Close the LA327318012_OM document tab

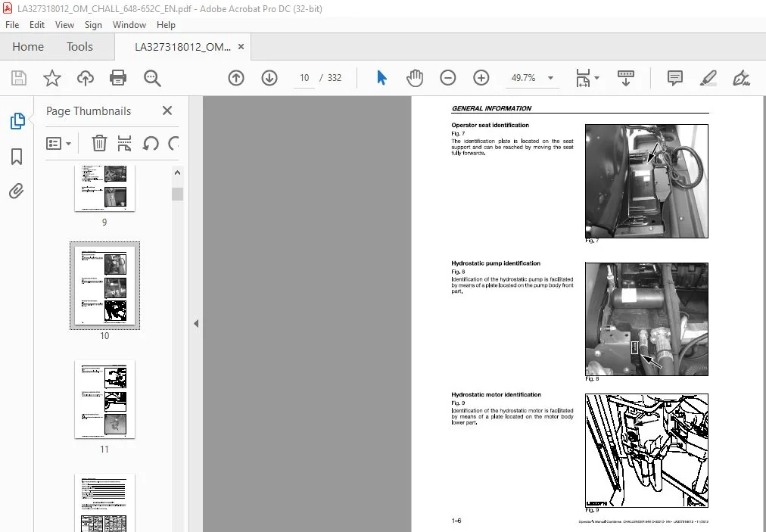click(x=241, y=47)
